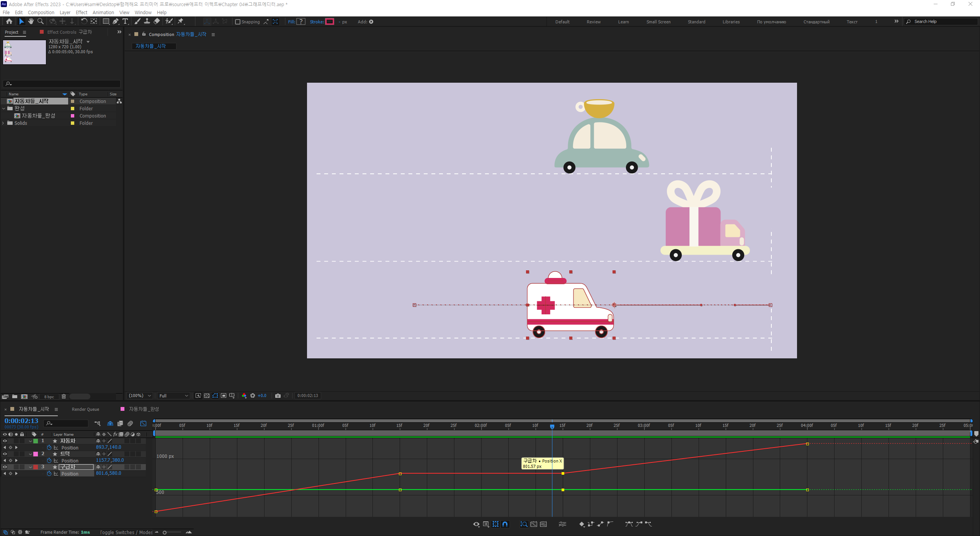This screenshot has height=536, width=980.
Task: Select the Type tool
Action: point(125,21)
